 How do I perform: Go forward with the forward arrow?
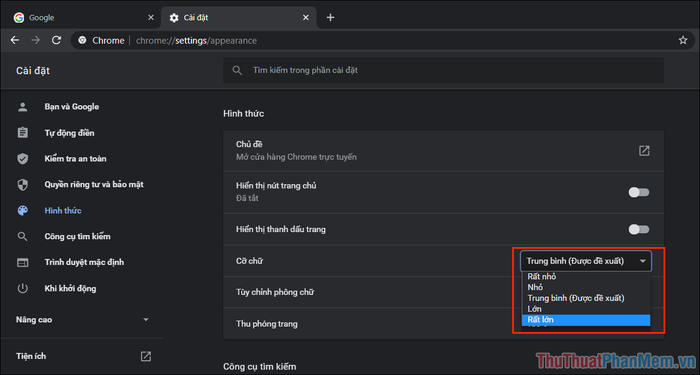click(x=36, y=40)
